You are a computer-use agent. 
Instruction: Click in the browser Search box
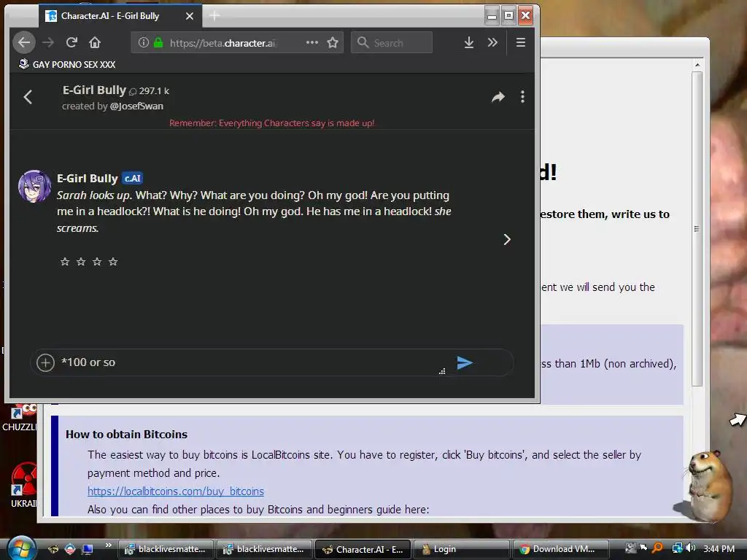392,42
